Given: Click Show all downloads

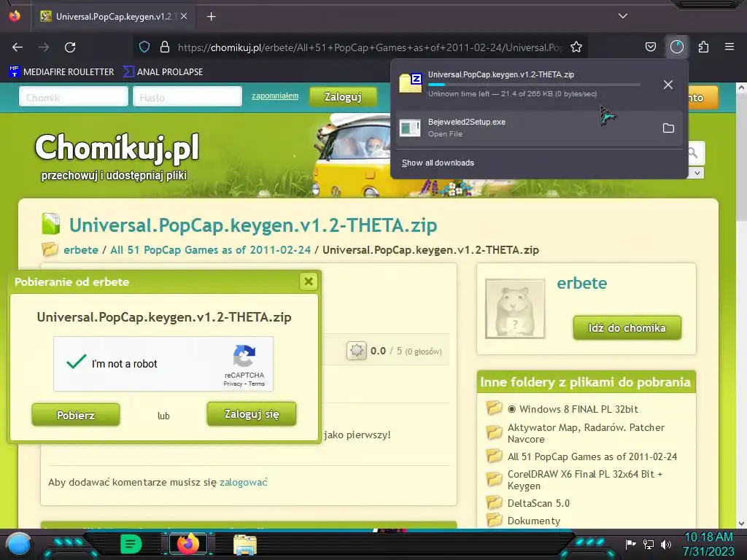Looking at the screenshot, I should click(438, 163).
